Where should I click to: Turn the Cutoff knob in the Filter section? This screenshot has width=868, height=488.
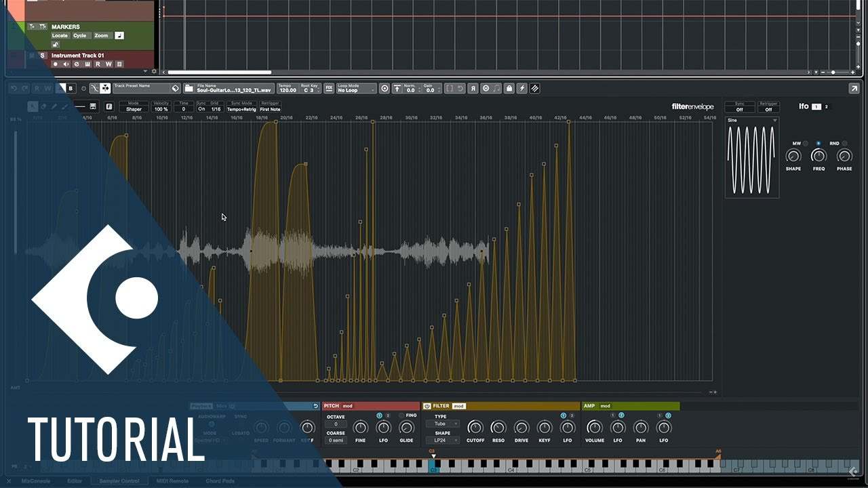(x=475, y=428)
